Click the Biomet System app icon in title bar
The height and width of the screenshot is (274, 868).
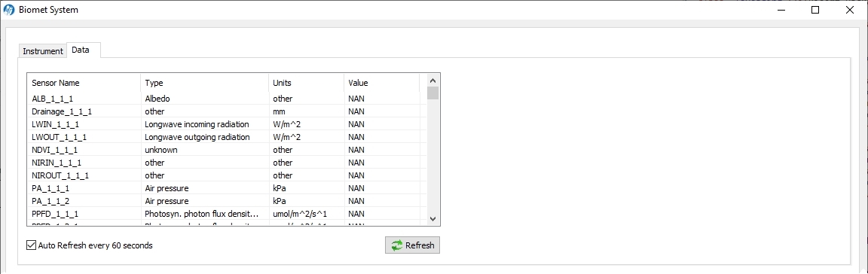pyautogui.click(x=9, y=10)
